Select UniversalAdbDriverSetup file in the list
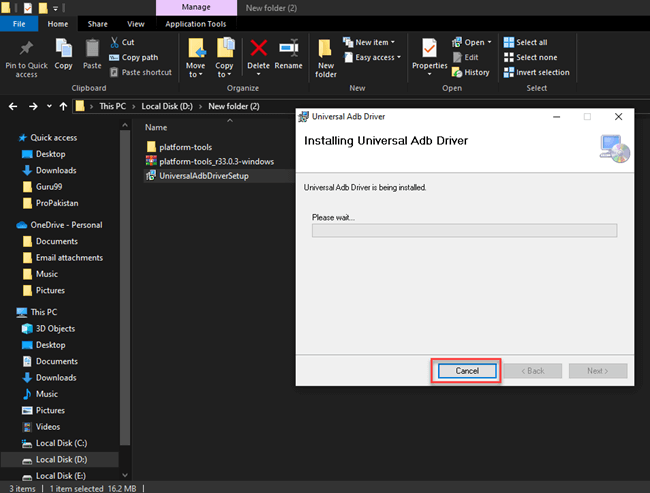The image size is (650, 493). 203,176
